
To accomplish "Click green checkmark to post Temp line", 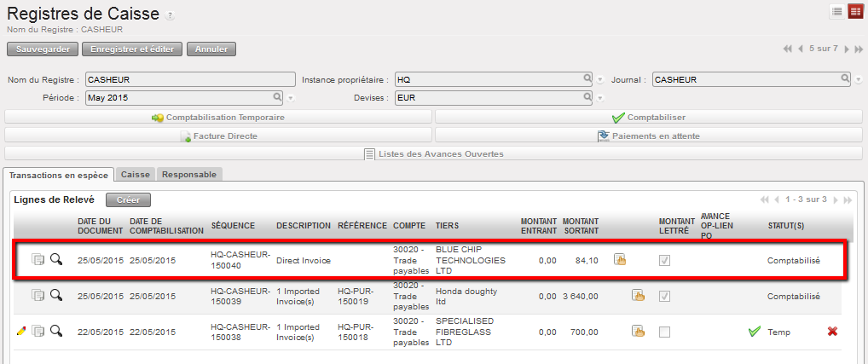I will click(x=754, y=332).
